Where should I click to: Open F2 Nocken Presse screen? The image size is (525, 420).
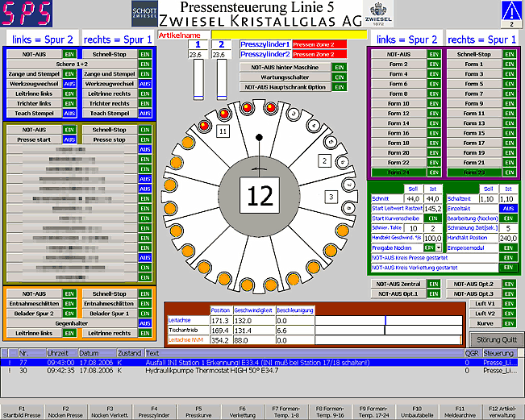(x=65, y=412)
